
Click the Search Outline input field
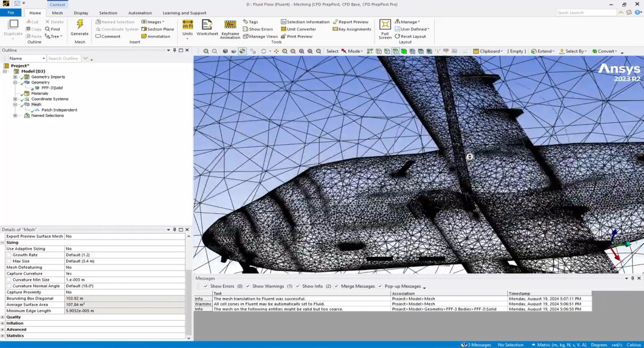(64, 58)
